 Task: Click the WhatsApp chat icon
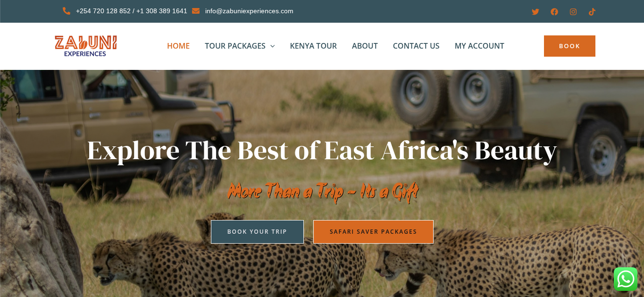pos(626,279)
